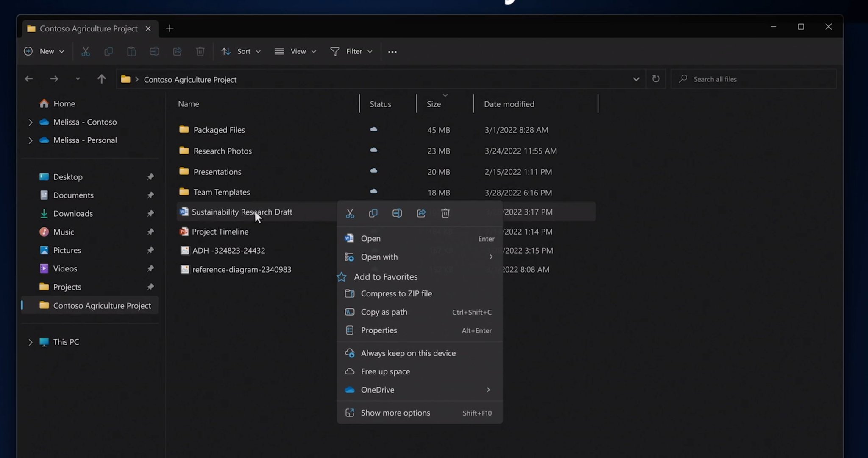This screenshot has height=458, width=868.
Task: Open the See more ellipsis menu
Action: (392, 52)
